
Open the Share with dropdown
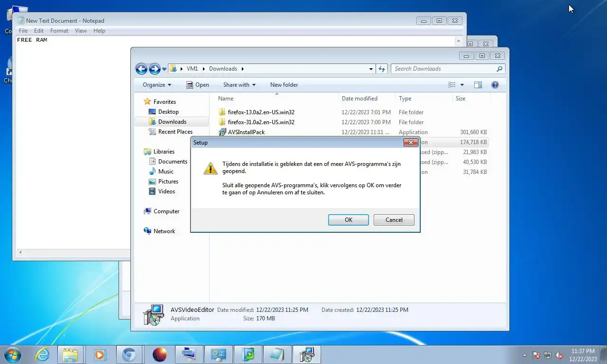click(239, 85)
